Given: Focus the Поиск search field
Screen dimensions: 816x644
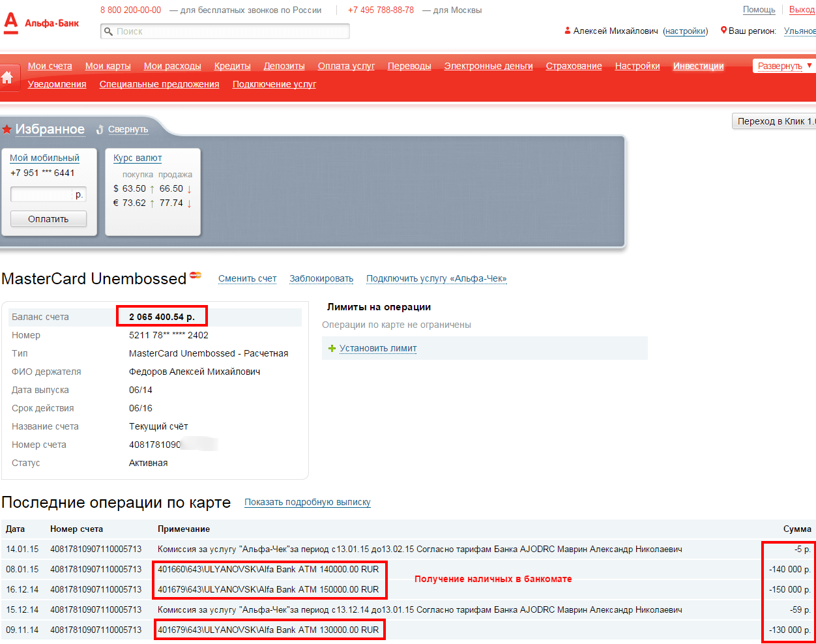Looking at the screenshot, I should pyautogui.click(x=225, y=31).
